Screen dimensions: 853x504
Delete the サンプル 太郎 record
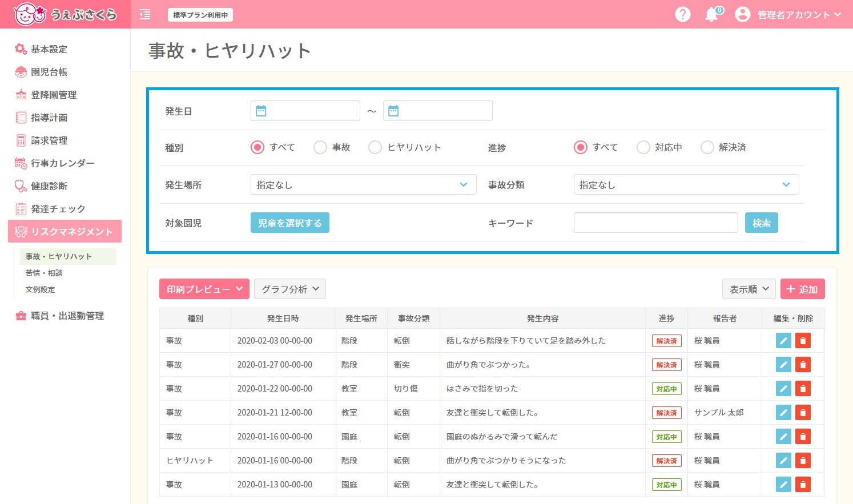[803, 413]
